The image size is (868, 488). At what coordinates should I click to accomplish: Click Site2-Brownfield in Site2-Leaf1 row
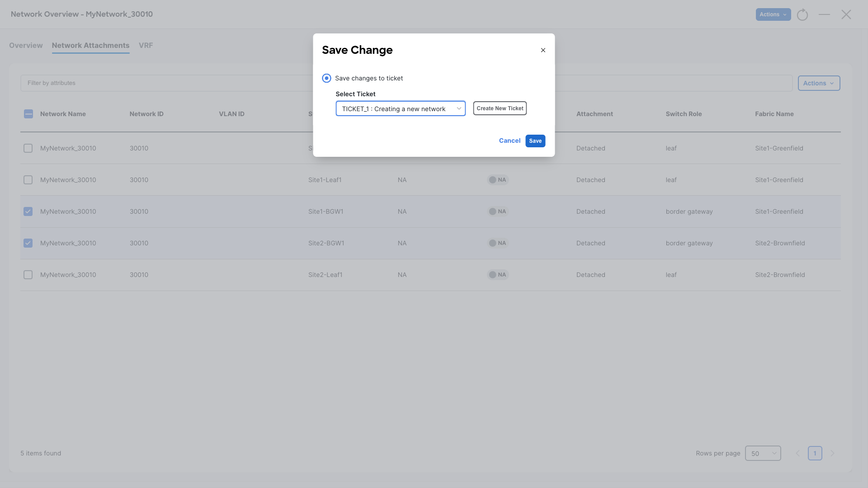[780, 275]
